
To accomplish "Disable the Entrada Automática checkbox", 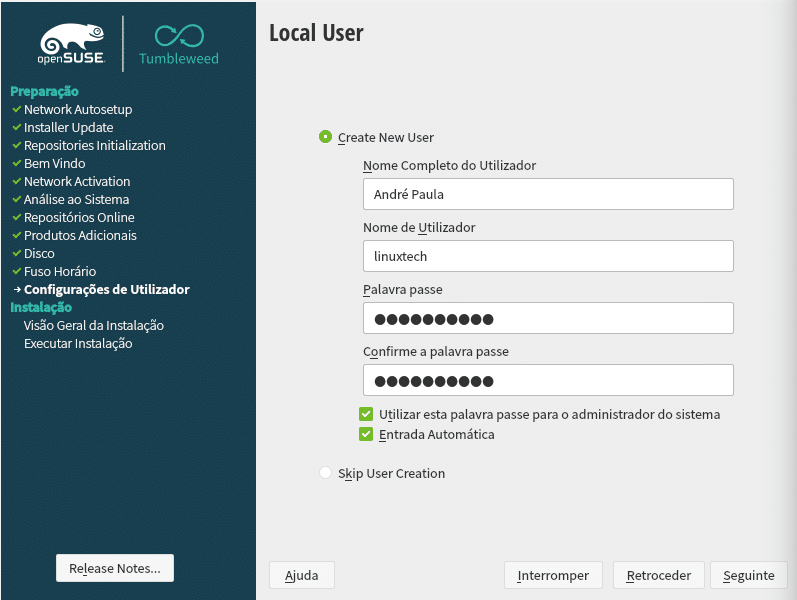I will [x=366, y=434].
